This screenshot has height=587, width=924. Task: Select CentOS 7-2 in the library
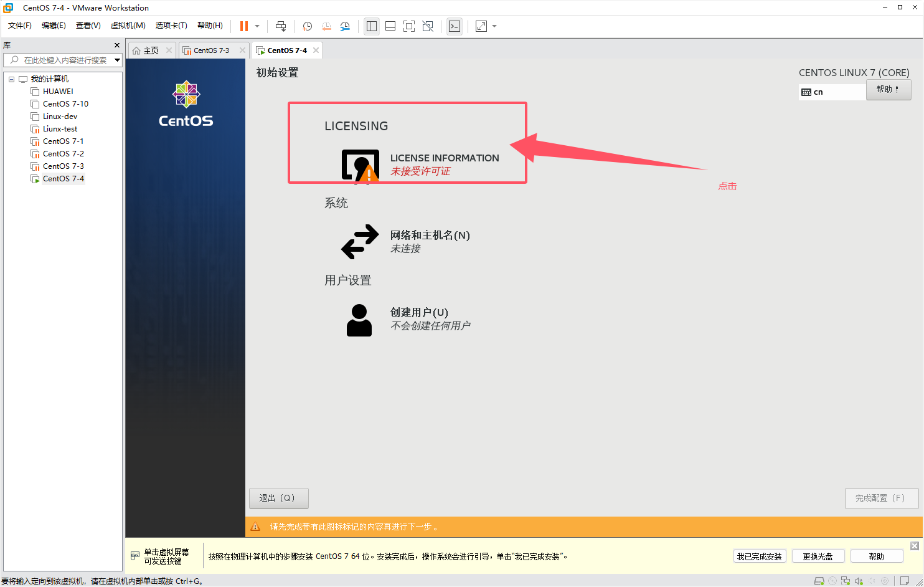click(x=63, y=154)
